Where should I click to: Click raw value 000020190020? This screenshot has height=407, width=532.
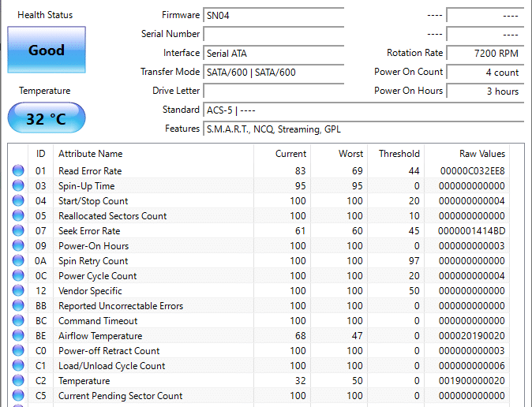pos(471,336)
